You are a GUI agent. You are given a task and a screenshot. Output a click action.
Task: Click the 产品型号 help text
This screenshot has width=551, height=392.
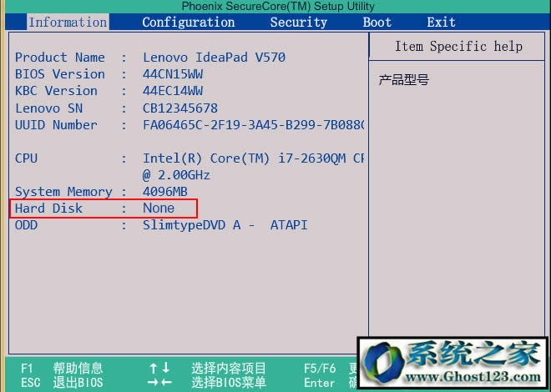(x=404, y=80)
